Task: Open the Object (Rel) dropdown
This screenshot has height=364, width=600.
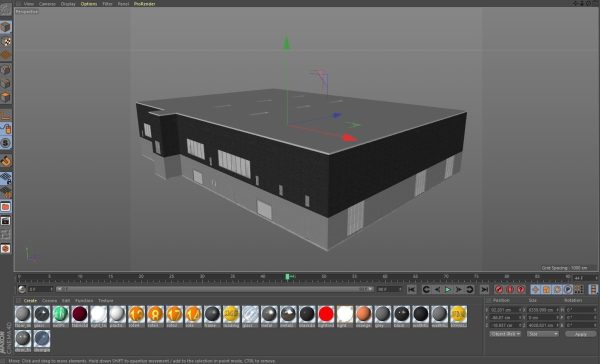Action: [505, 334]
